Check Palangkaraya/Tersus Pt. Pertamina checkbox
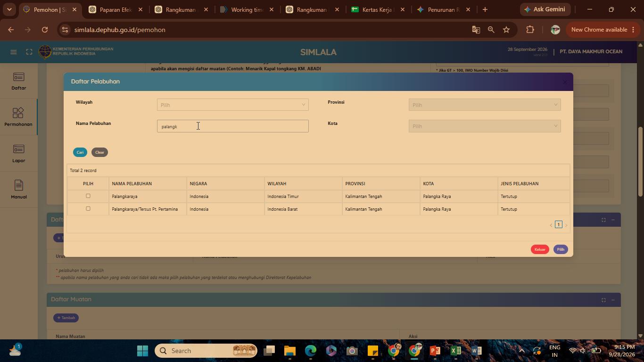Image resolution: width=644 pixels, height=362 pixels. (x=88, y=209)
